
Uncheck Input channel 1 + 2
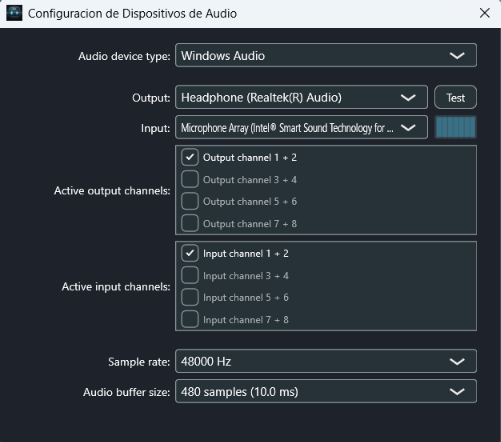tap(190, 253)
